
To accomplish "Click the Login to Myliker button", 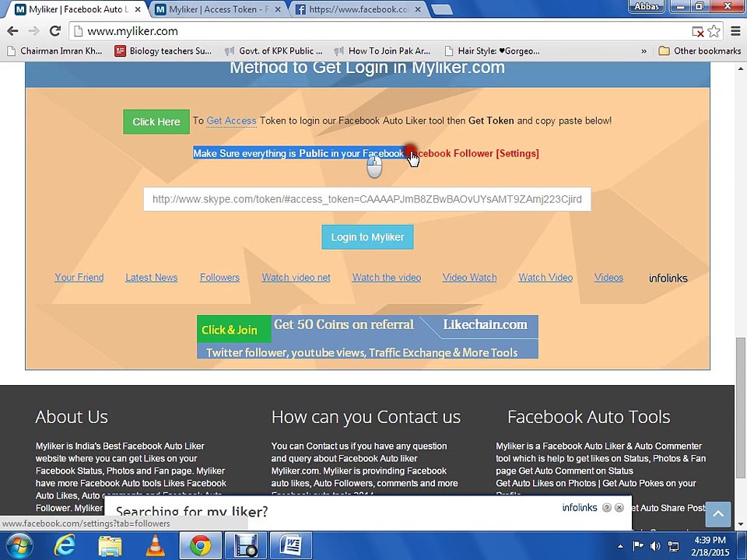I will pyautogui.click(x=367, y=237).
